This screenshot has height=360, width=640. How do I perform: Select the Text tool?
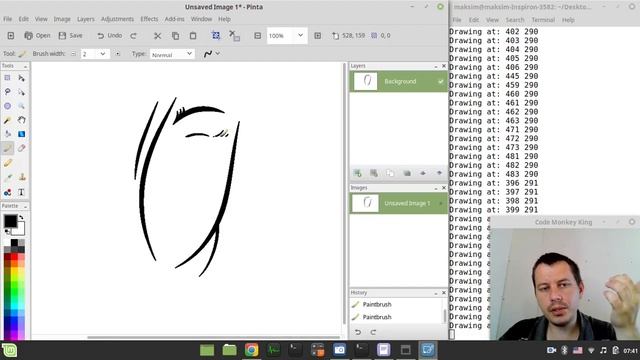[x=21, y=192]
